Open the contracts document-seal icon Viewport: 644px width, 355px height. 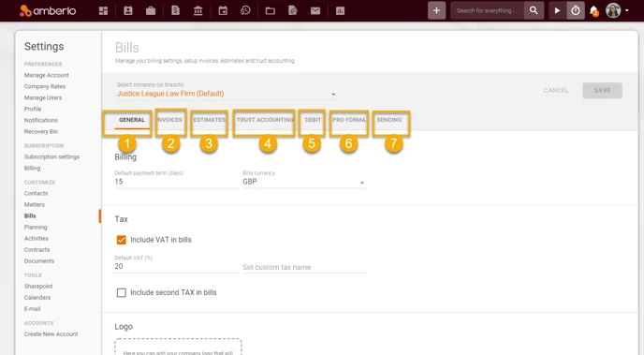293,10
